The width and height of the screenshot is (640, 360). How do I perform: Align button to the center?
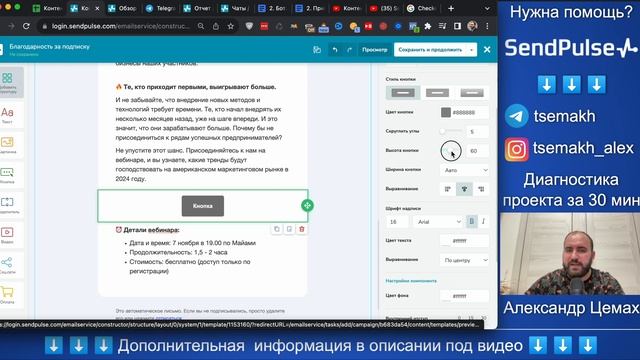coord(464,189)
